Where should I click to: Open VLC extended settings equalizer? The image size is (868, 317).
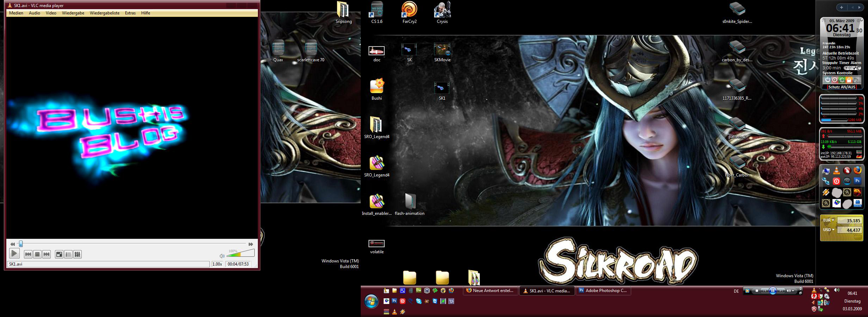77,254
